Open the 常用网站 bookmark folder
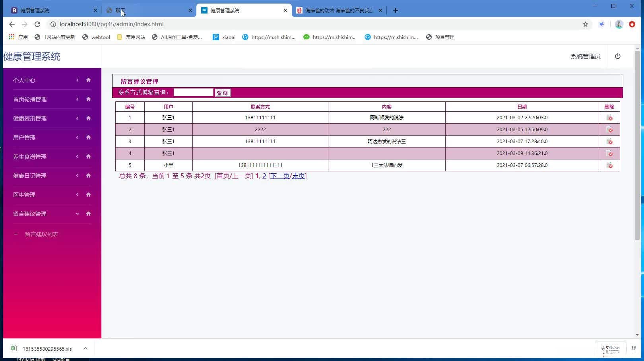This screenshot has height=361, width=644. (131, 37)
